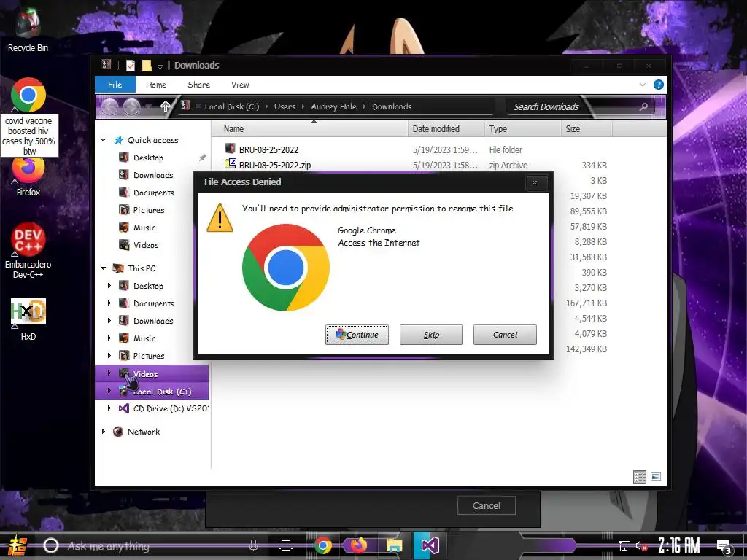The height and width of the screenshot is (560, 747).
Task: Open the Action Center notifications icon
Action: 724,547
